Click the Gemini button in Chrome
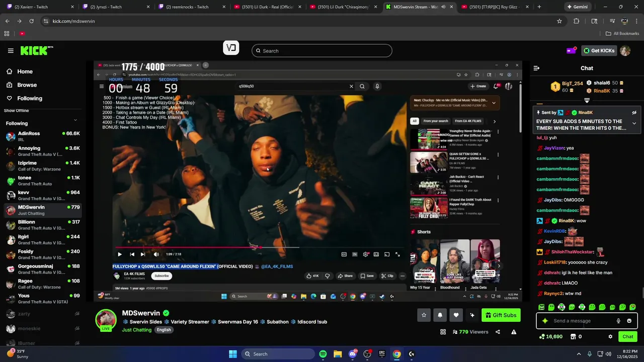This screenshot has width=644, height=362. click(577, 7)
